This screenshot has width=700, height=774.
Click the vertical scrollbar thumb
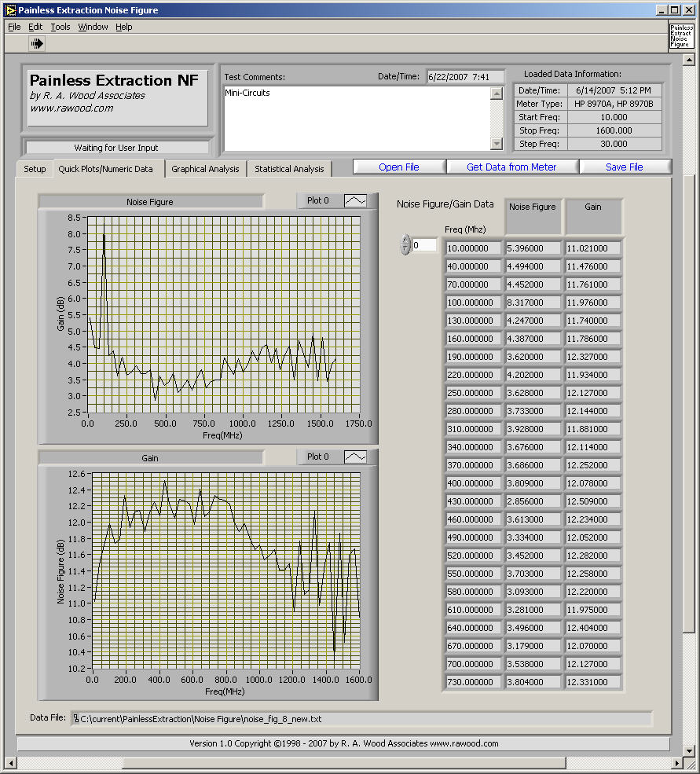[689, 403]
